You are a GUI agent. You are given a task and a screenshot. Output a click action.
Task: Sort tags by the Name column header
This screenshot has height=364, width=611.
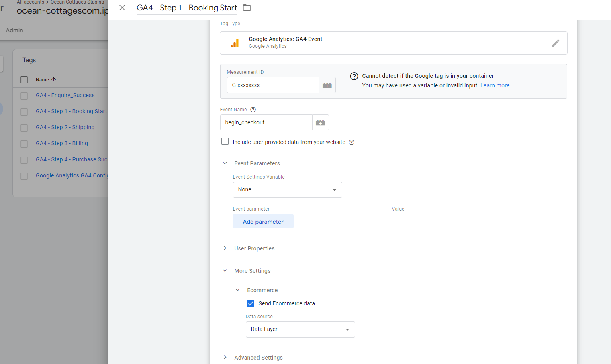pyautogui.click(x=42, y=80)
